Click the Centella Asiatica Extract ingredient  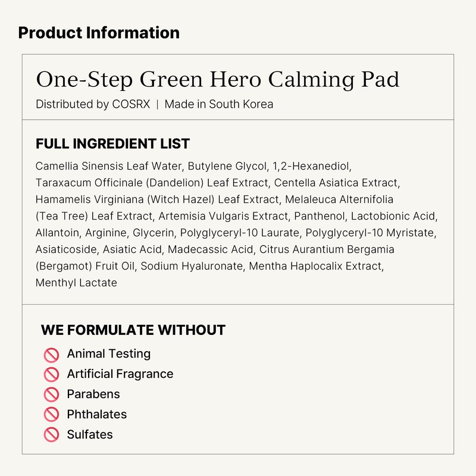point(337,182)
